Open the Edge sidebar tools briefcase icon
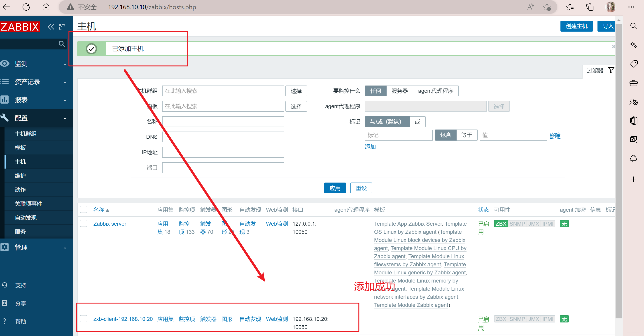The width and height of the screenshot is (644, 336). (x=633, y=83)
